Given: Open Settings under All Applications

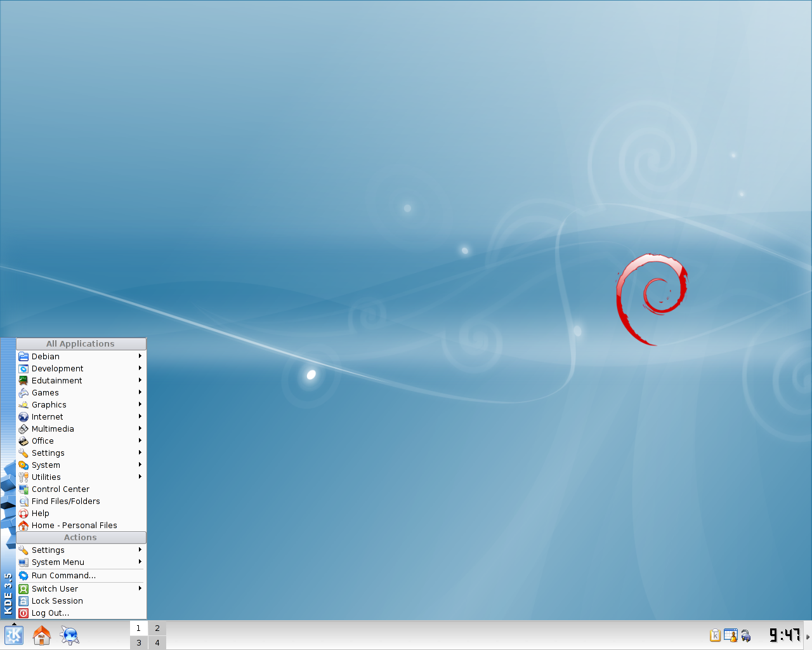Looking at the screenshot, I should point(81,453).
